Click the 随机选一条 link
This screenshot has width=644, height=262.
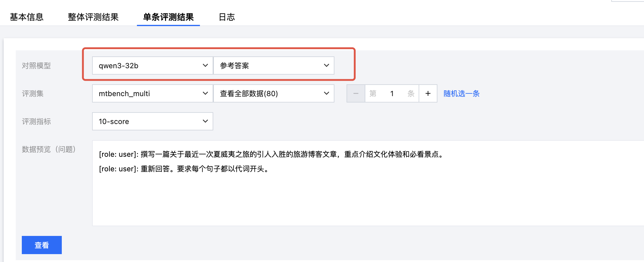click(x=461, y=93)
